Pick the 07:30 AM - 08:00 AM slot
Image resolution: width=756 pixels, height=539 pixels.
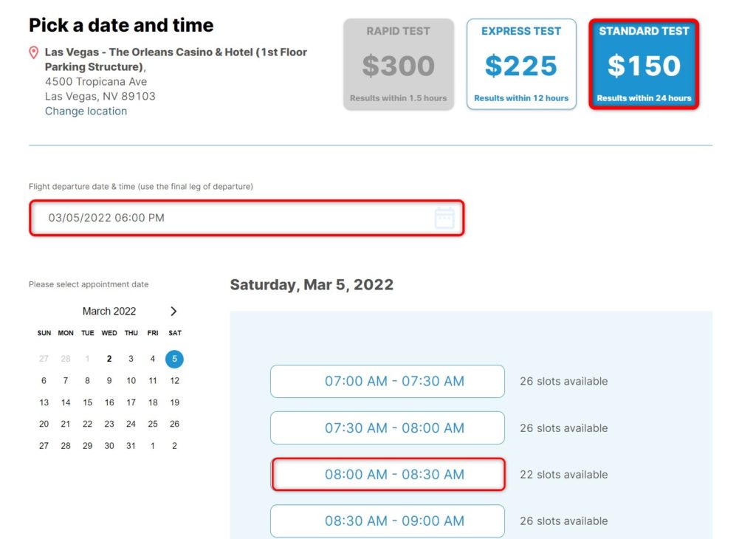(x=387, y=428)
